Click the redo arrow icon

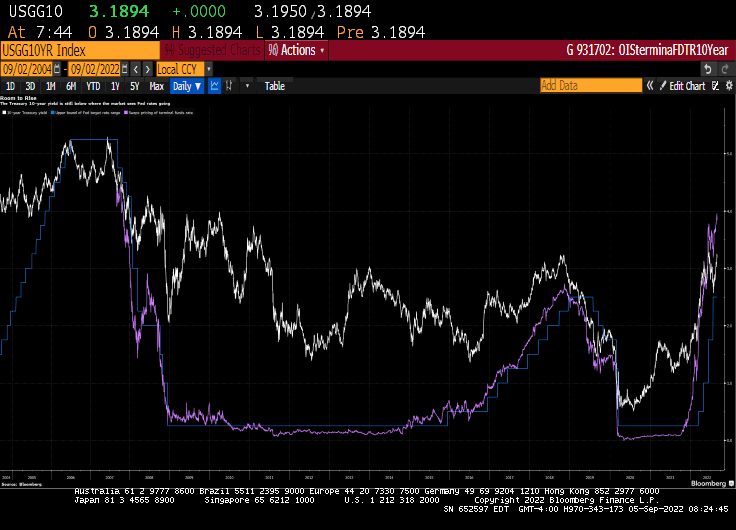(x=725, y=69)
